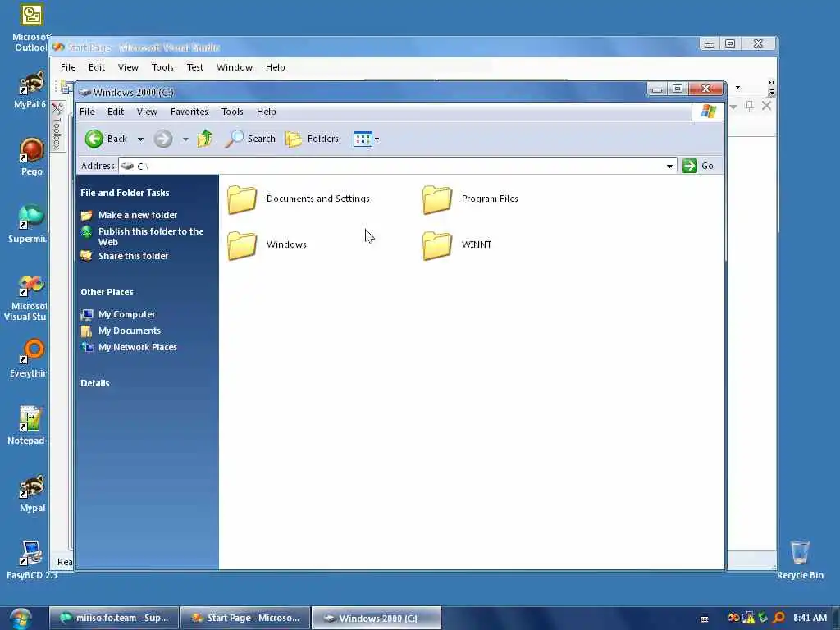Click the keyboard tray icon
840x630 pixels.
click(705, 619)
